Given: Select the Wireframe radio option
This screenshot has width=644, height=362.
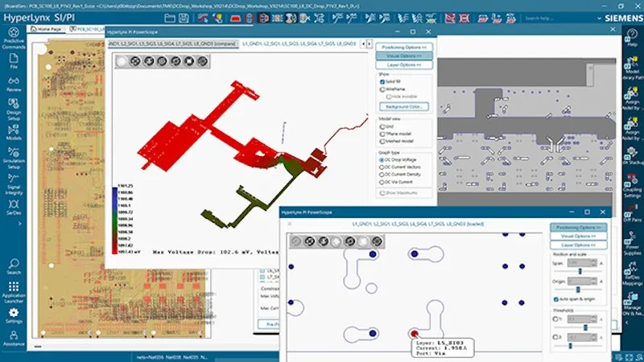Looking at the screenshot, I should pos(382,89).
